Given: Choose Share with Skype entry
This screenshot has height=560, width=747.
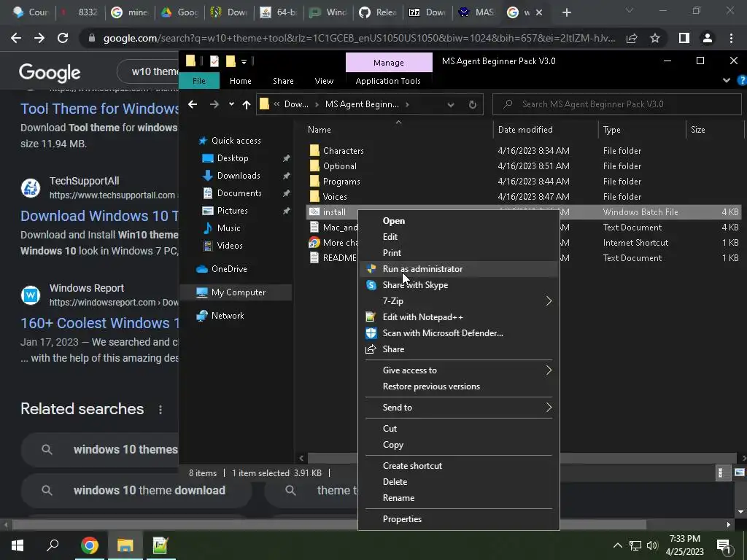Looking at the screenshot, I should click(458, 285).
